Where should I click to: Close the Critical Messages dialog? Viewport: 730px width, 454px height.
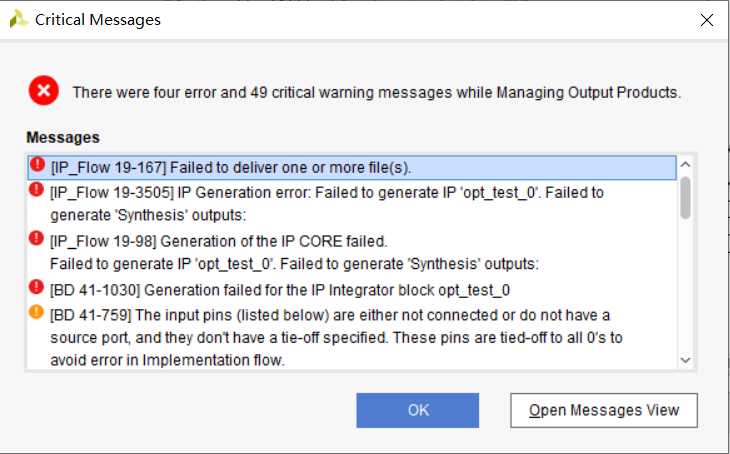point(707,20)
